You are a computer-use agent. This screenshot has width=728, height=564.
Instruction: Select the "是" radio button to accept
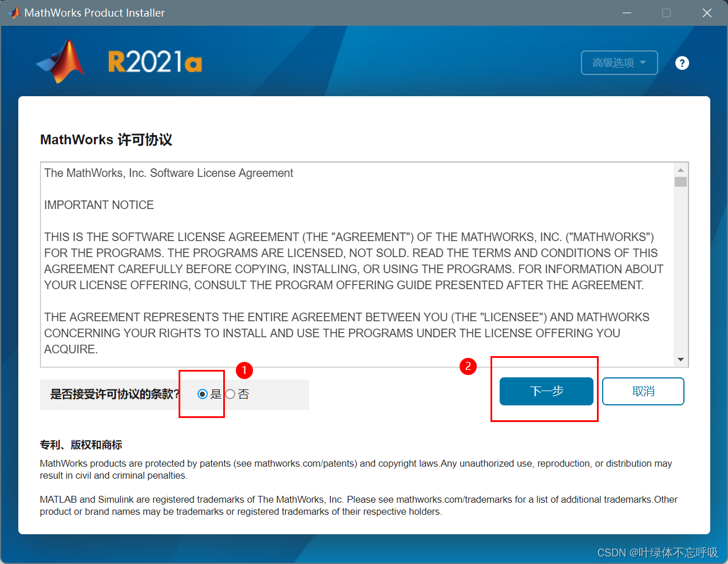click(x=203, y=394)
